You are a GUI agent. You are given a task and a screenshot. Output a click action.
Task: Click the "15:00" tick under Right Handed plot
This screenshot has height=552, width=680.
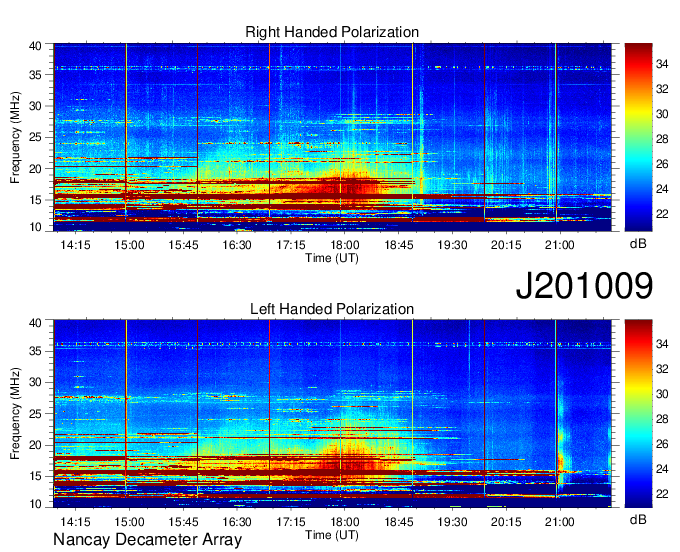pos(129,245)
